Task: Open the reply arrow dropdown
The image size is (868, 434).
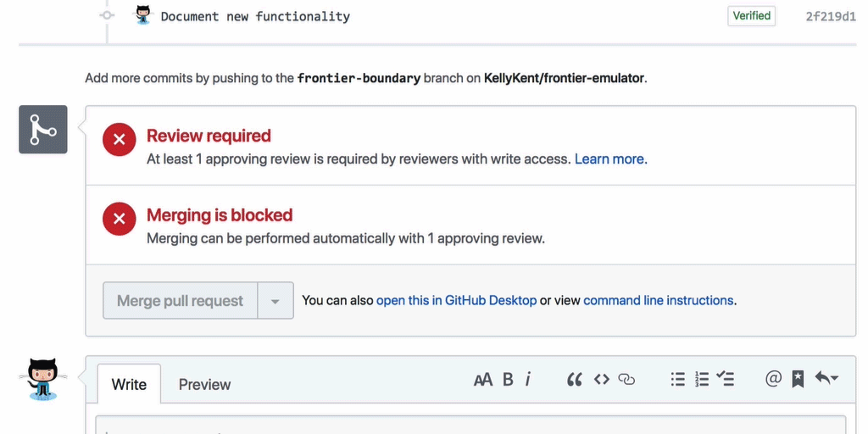Action: (x=826, y=379)
